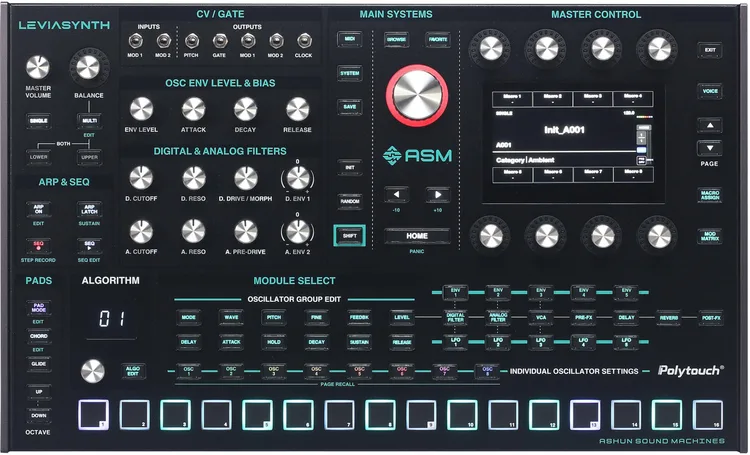Click the Page down arrow button
Image resolution: width=750 pixels, height=455 pixels.
tap(709, 148)
